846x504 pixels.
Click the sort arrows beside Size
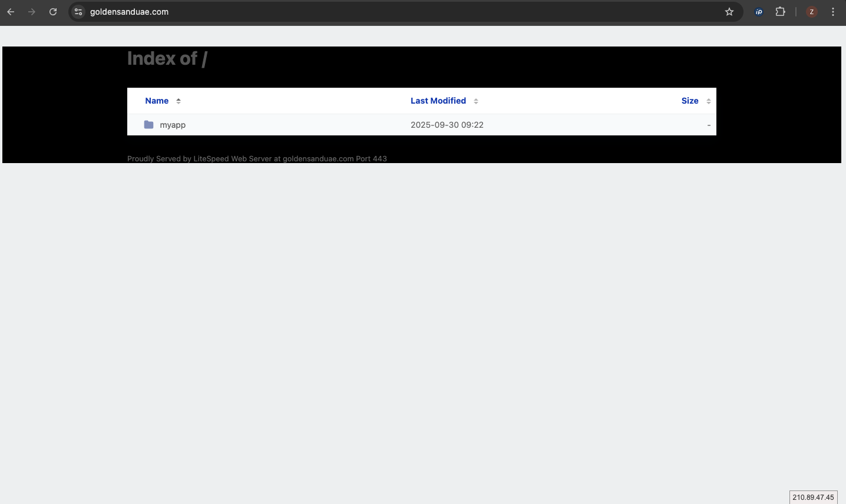(709, 101)
